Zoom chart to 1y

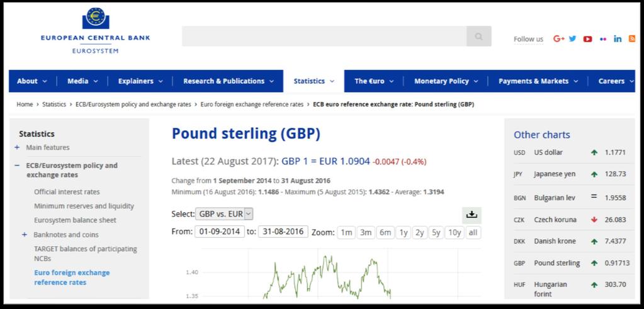404,233
